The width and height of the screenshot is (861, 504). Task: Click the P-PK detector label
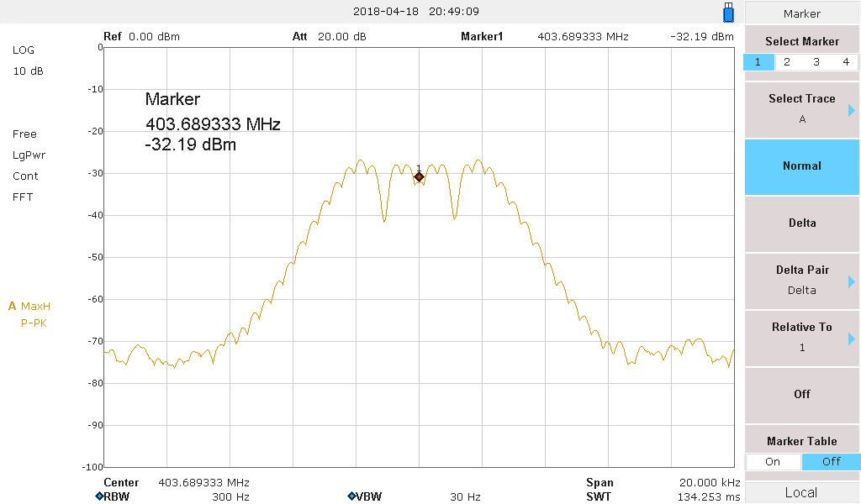[34, 323]
